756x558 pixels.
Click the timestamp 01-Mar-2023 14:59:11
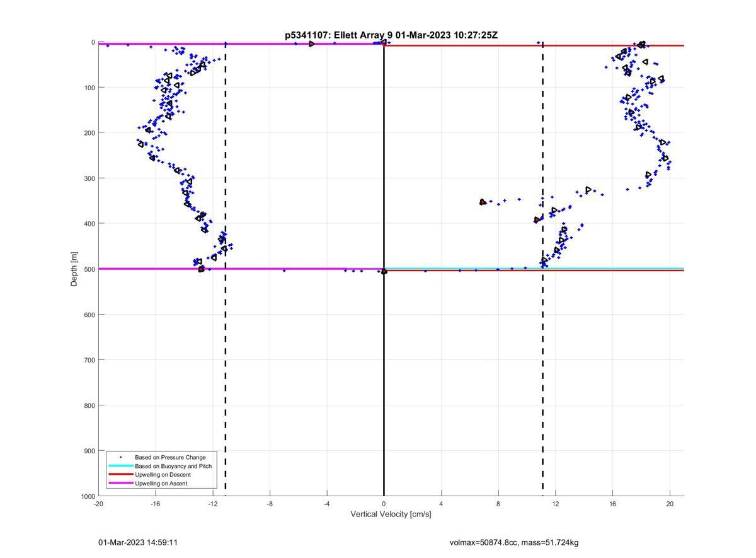point(138,542)
